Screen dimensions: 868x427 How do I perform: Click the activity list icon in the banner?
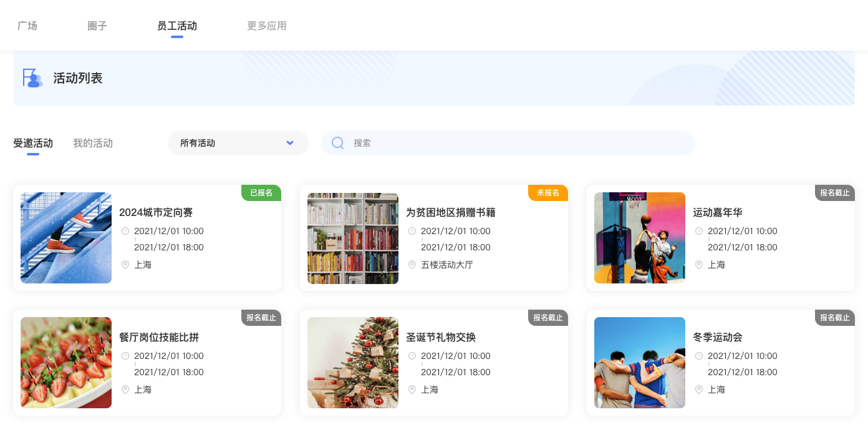tap(32, 77)
